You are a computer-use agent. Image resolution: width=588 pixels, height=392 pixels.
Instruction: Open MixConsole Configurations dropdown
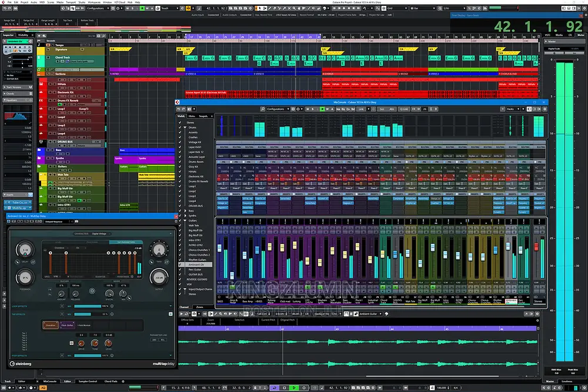pyautogui.click(x=278, y=109)
